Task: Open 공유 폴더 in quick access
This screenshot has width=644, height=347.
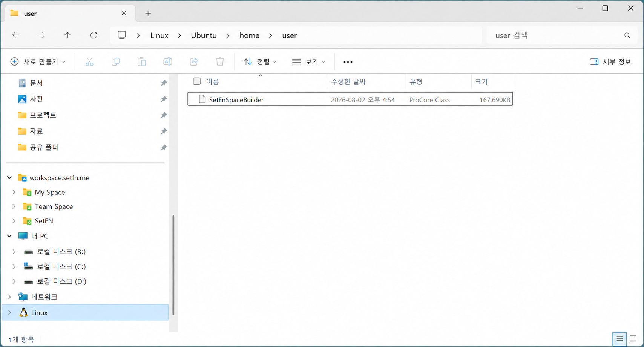Action: pyautogui.click(x=44, y=147)
